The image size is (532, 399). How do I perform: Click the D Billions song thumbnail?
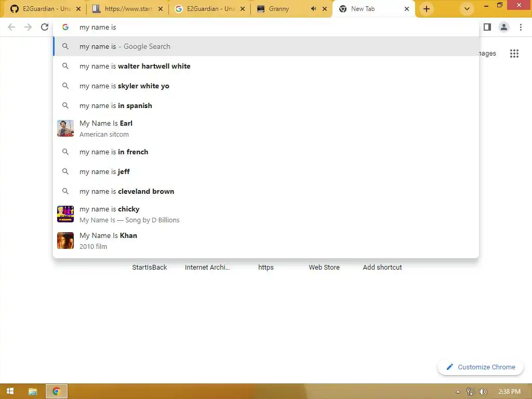pos(65,214)
